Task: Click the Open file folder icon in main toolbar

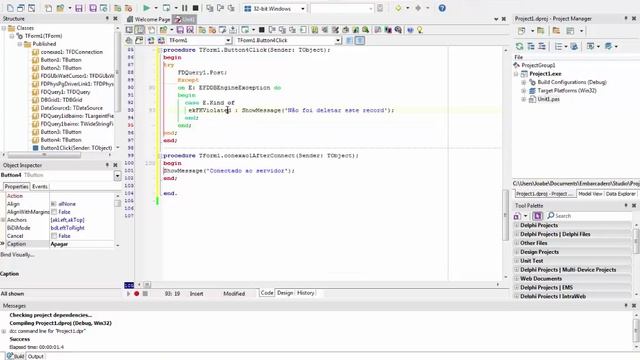Action: coord(60,8)
